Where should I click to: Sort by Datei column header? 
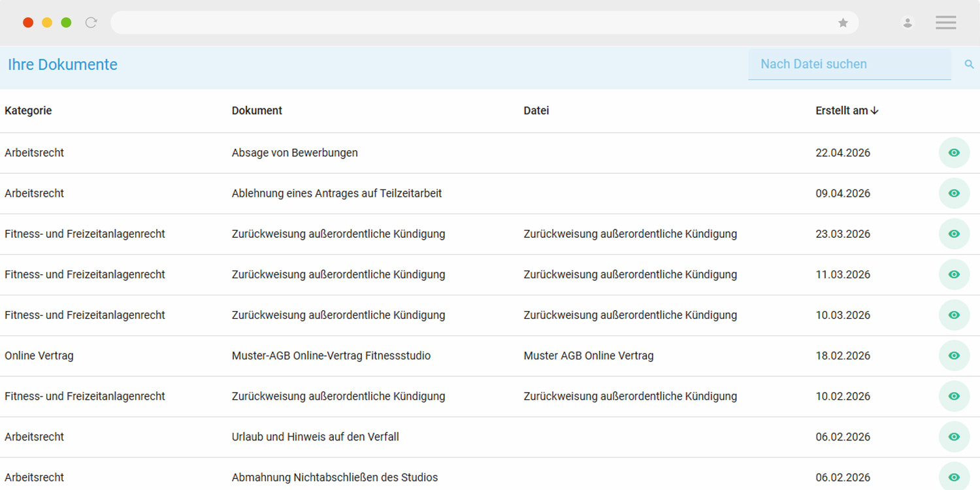coord(536,110)
